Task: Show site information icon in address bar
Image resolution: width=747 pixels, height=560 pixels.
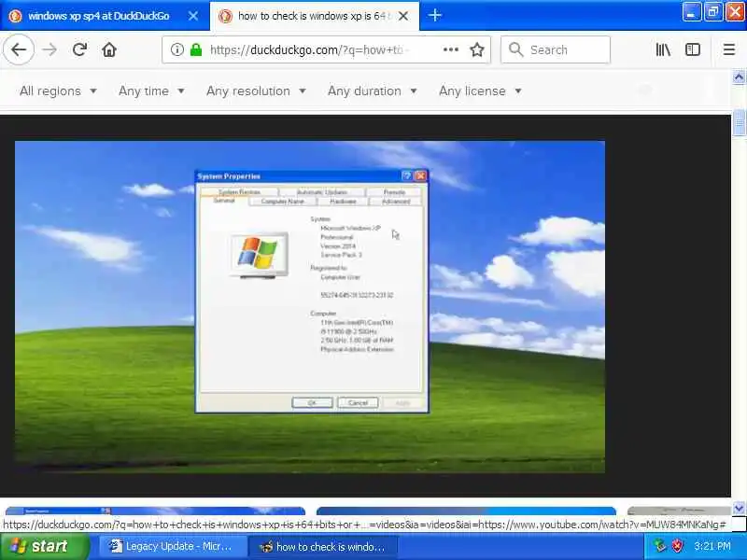Action: coord(176,49)
